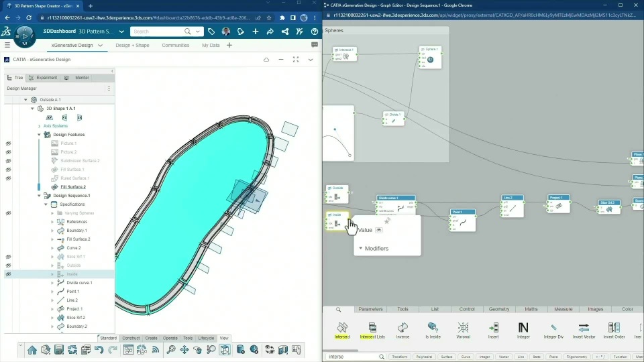The height and width of the screenshot is (362, 644).
Task: Toggle visibility of Picture.2
Action: (8, 152)
